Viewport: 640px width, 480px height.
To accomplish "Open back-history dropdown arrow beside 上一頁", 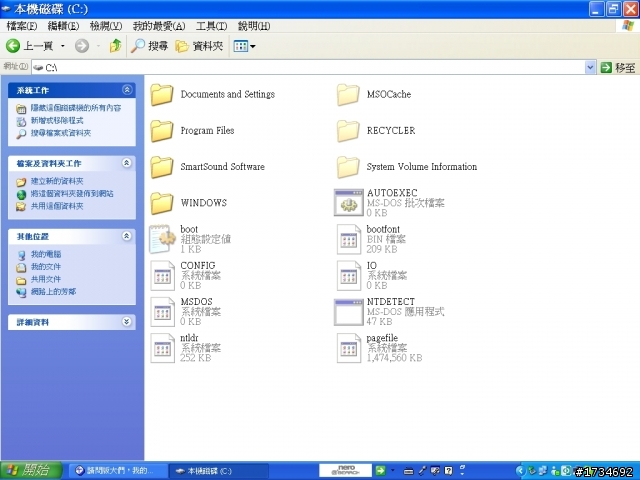I will 62,46.
